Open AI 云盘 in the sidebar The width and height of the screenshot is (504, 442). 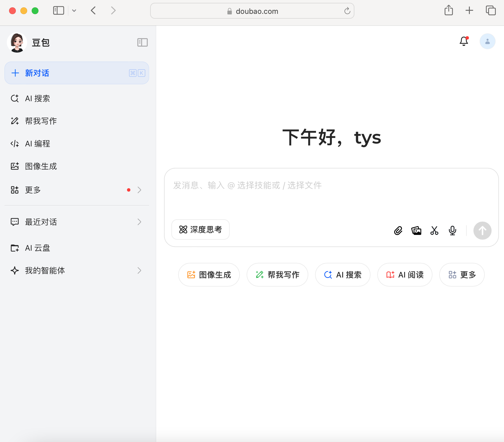pyautogui.click(x=77, y=248)
